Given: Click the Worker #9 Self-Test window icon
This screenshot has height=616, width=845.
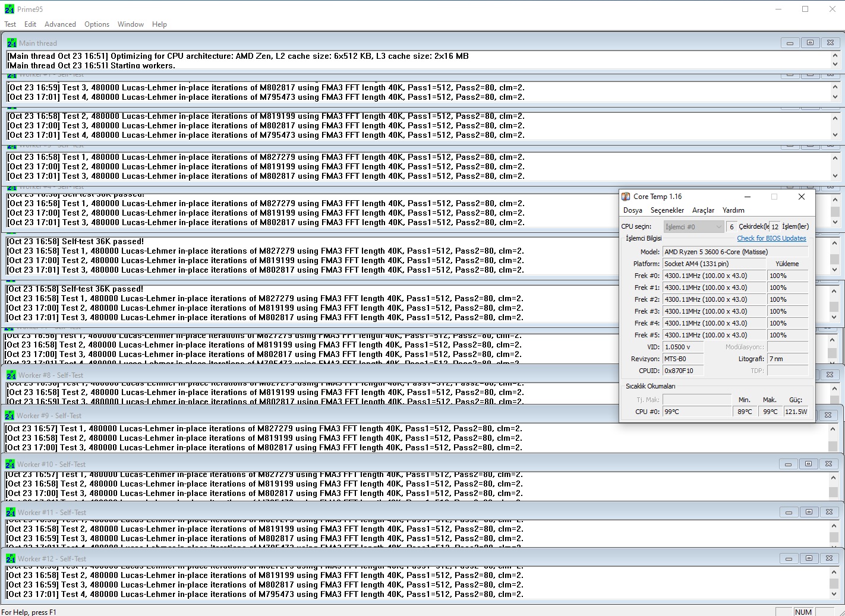Looking at the screenshot, I should coord(10,415).
